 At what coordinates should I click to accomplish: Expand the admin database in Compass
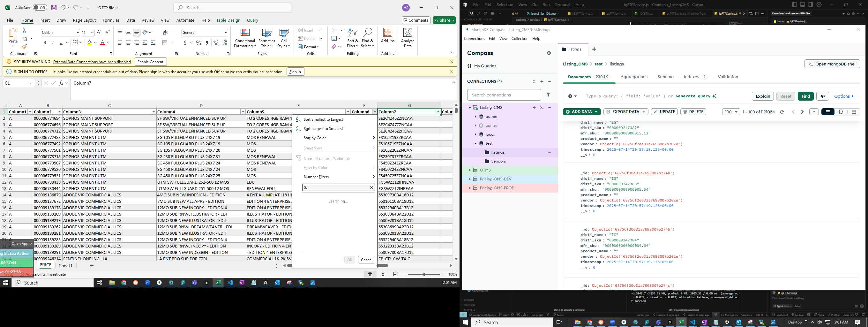[475, 117]
